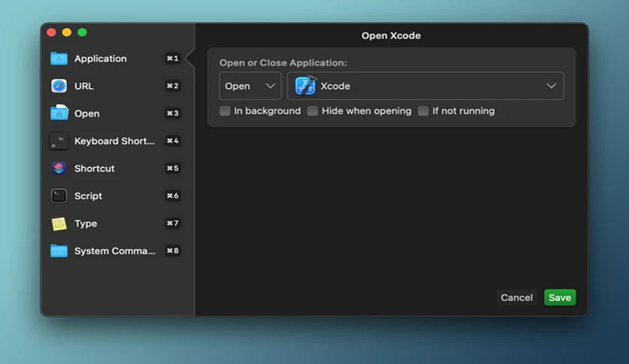This screenshot has height=364, width=629.
Task: Cancel editing the action
Action: click(517, 298)
